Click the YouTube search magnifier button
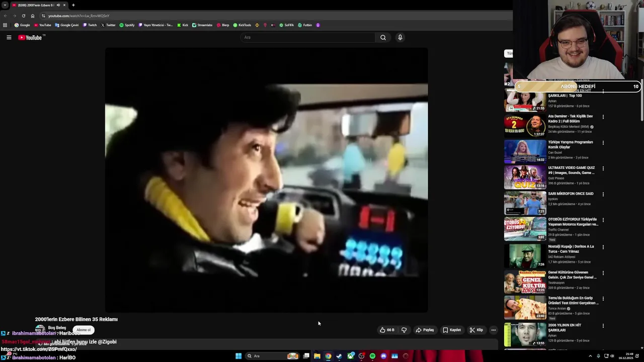This screenshot has height=362, width=644. (383, 37)
